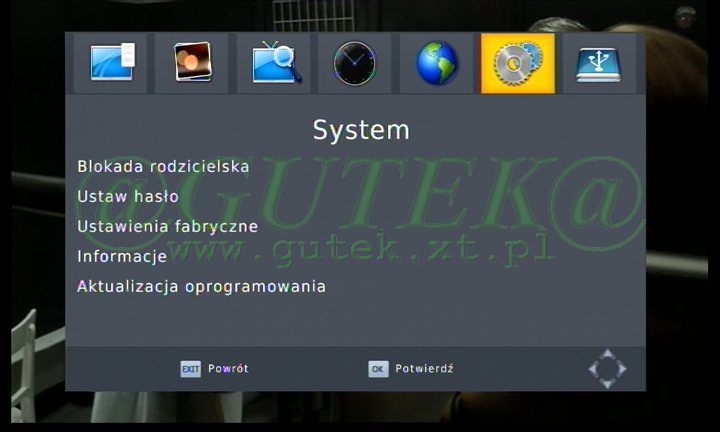Screen dimensions: 720x432
Task: Select the Informacje menu item
Action: pos(122,256)
